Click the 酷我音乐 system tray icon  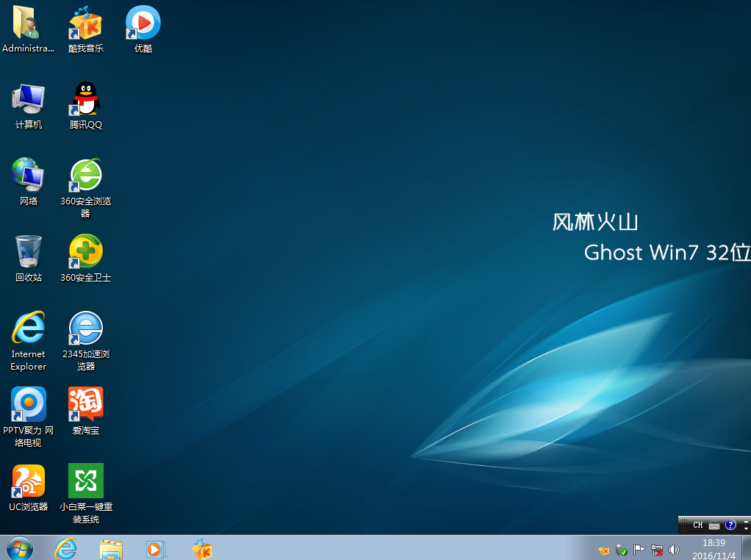604,550
